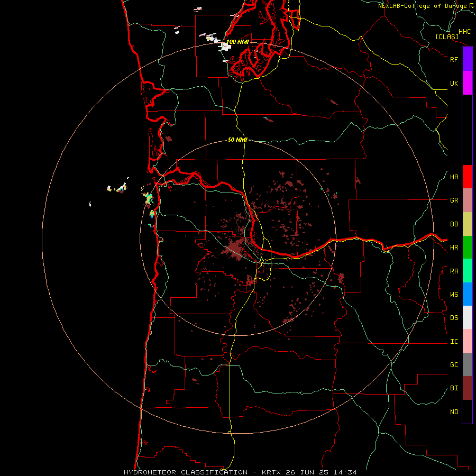Viewport: 476px width, 476px height.
Task: Select the GR dusty pink legend swatch
Action: 467,200
